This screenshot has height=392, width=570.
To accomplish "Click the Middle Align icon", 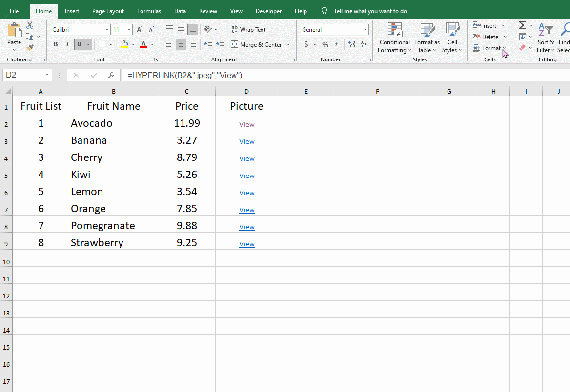I will pyautogui.click(x=181, y=29).
